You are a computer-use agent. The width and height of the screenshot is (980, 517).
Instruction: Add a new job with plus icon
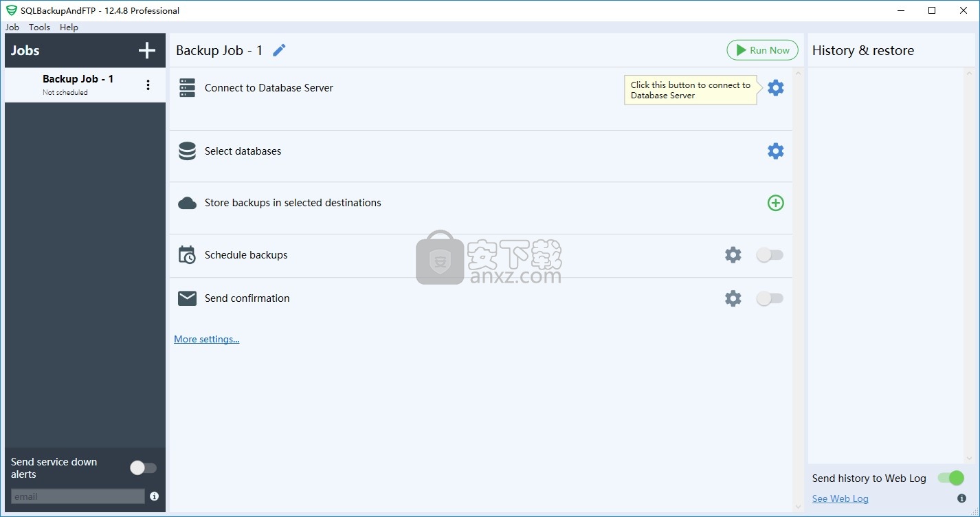click(146, 50)
